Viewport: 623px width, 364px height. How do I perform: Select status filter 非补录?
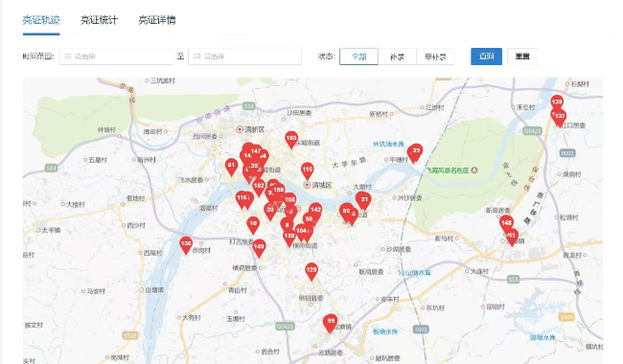click(435, 57)
